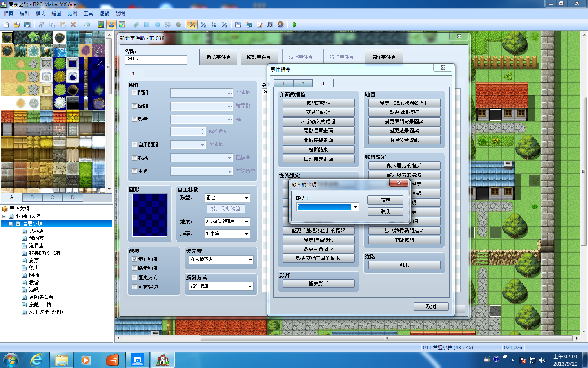Viewport: 588px width, 368px height.
Task: Click the event 圖形 graphic preview box
Action: (150, 215)
